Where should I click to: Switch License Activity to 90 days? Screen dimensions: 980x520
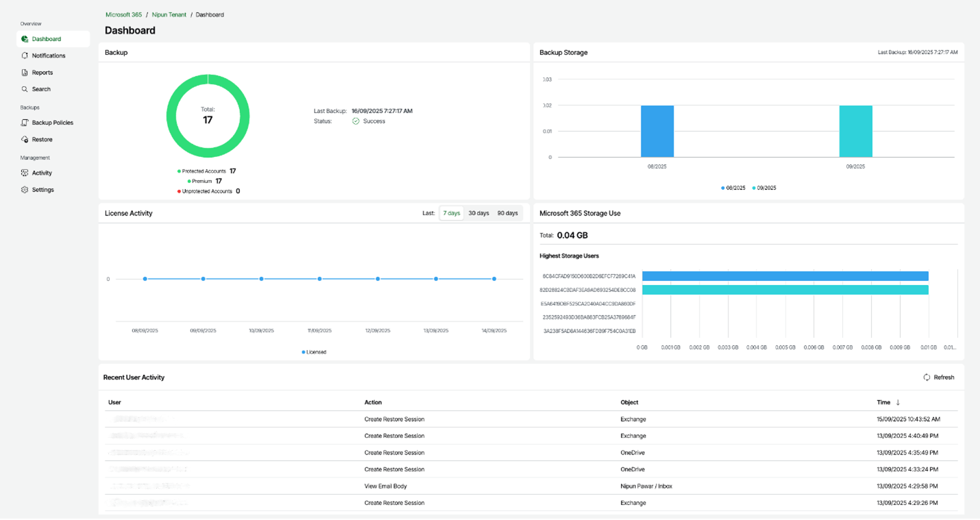[x=507, y=213]
